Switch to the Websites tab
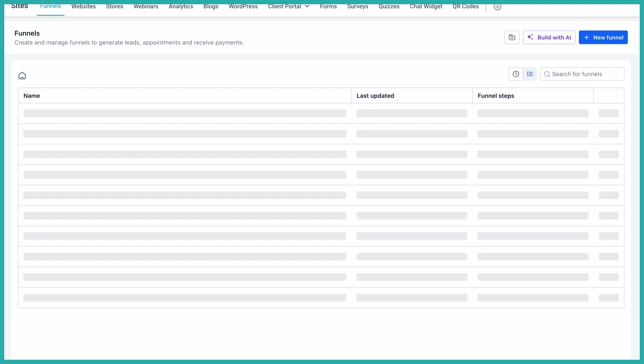This screenshot has height=364, width=644. 83,6
